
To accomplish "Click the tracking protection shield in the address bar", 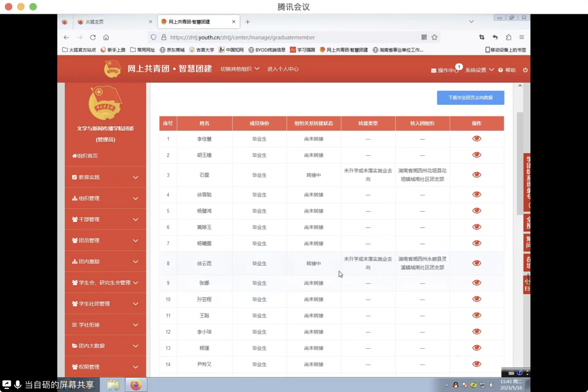I will pyautogui.click(x=154, y=37).
